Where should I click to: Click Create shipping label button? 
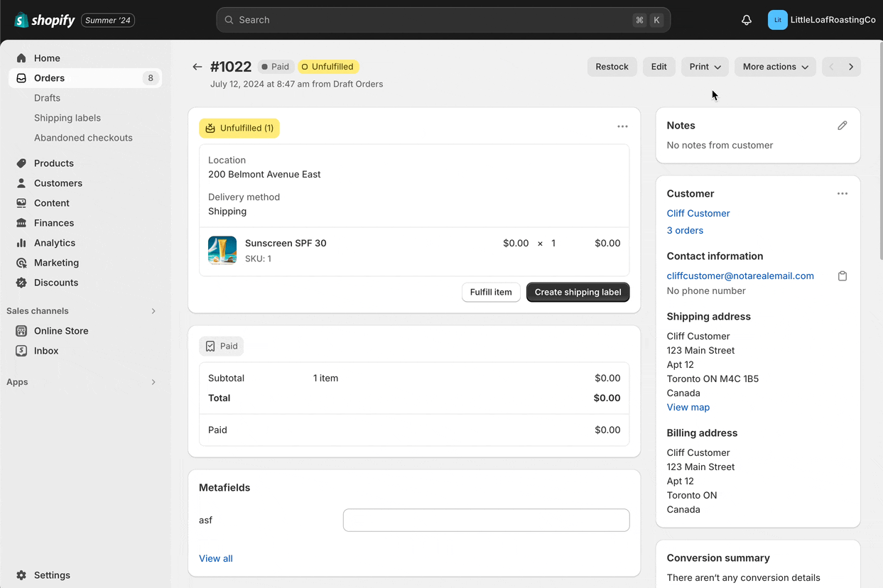[x=578, y=293]
